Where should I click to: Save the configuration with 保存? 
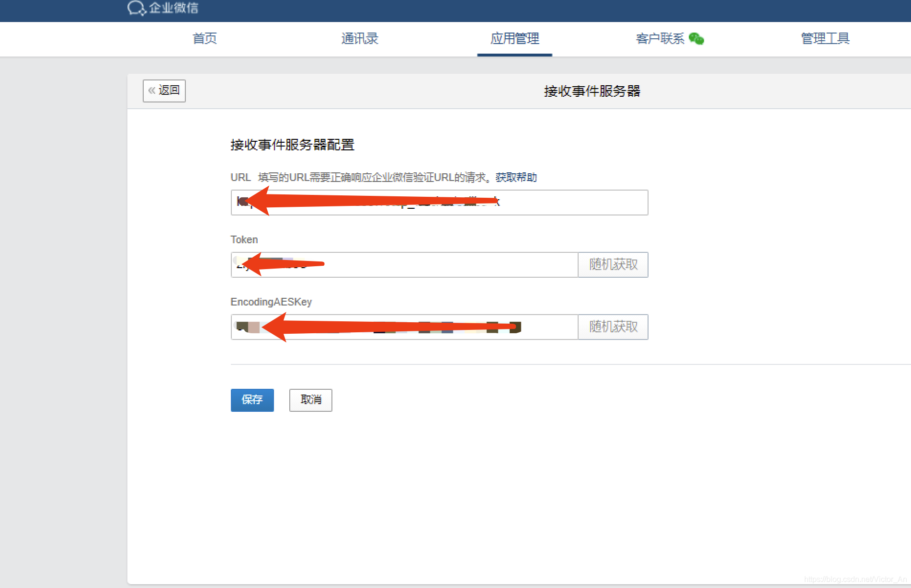tap(252, 400)
